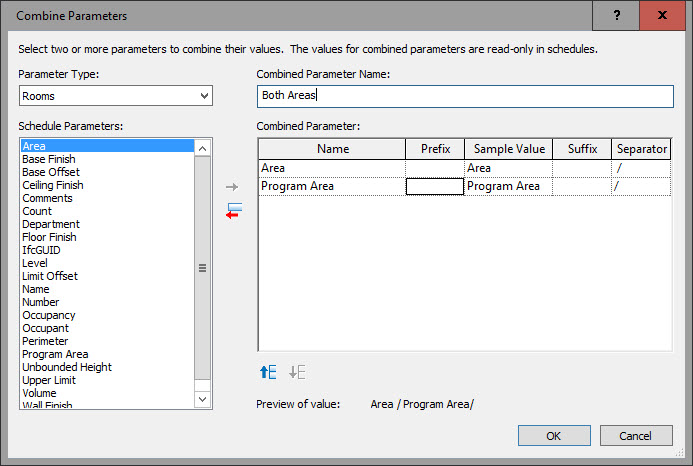This screenshot has width=693, height=466.
Task: Select Program Area in Schedule Parameters list
Action: pos(55,354)
